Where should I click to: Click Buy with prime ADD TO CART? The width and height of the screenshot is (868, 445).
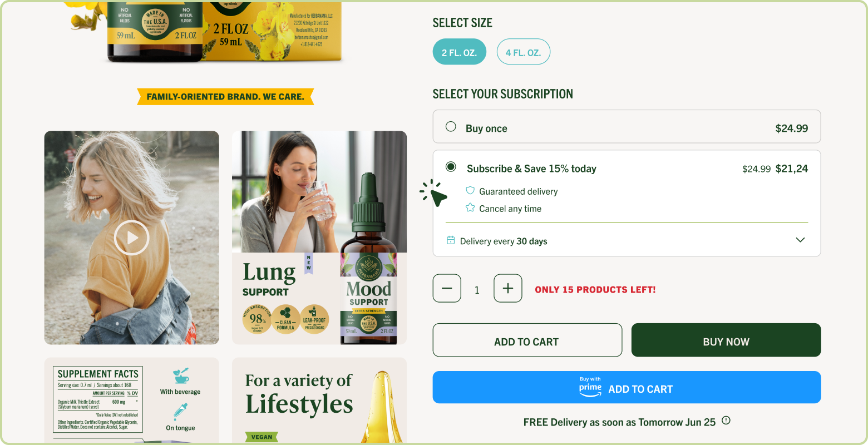point(627,387)
